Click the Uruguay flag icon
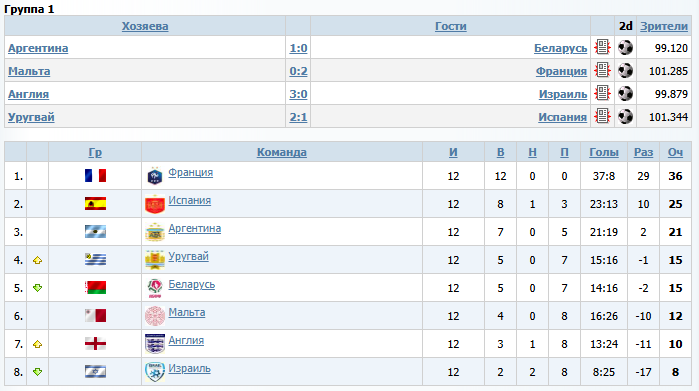The height and width of the screenshot is (391, 699). tap(95, 259)
